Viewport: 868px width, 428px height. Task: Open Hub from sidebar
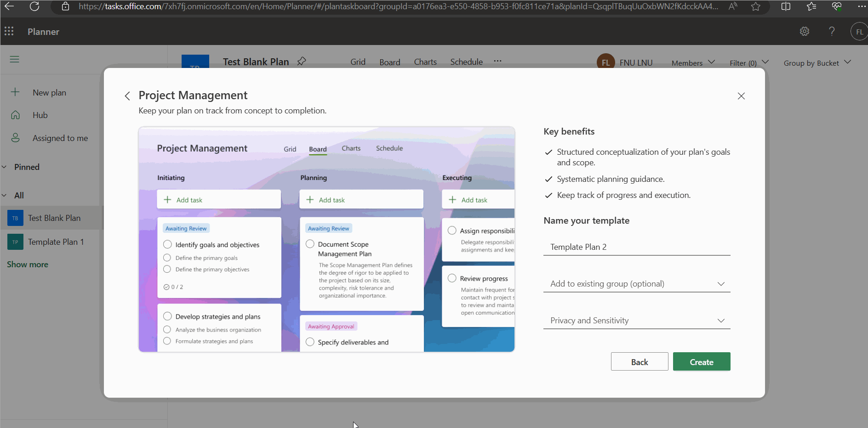[x=40, y=115]
